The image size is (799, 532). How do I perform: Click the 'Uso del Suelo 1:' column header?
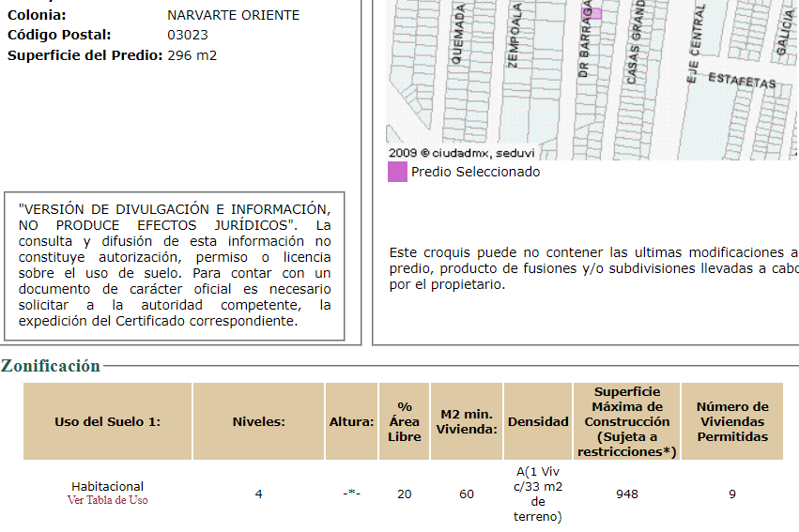(108, 421)
